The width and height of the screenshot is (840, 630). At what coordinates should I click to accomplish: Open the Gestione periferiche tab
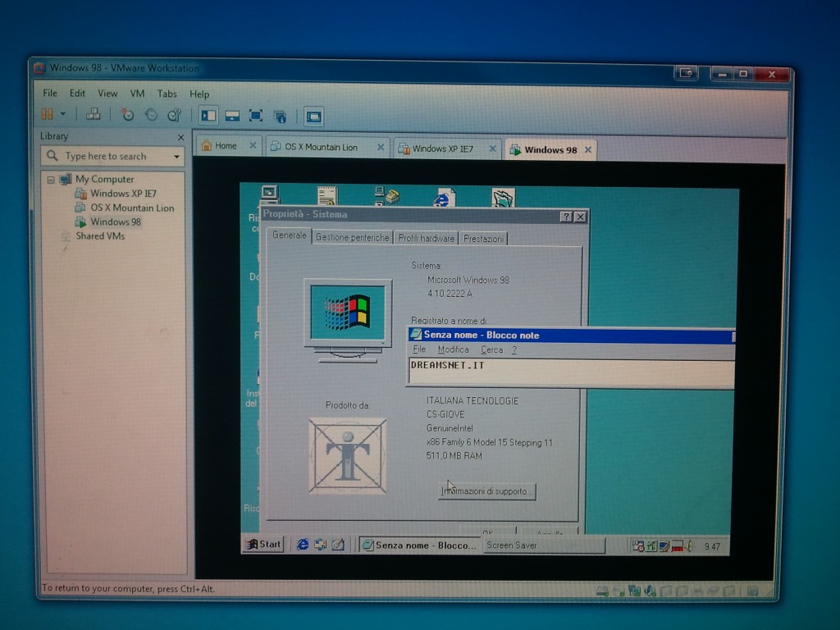[x=352, y=237]
